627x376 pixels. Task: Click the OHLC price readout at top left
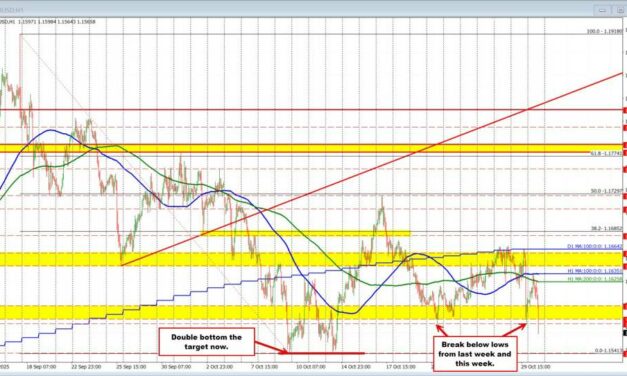coord(48,22)
